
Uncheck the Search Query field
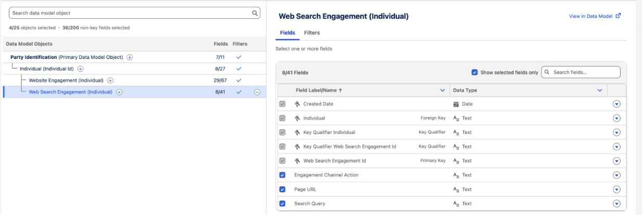coord(282,203)
